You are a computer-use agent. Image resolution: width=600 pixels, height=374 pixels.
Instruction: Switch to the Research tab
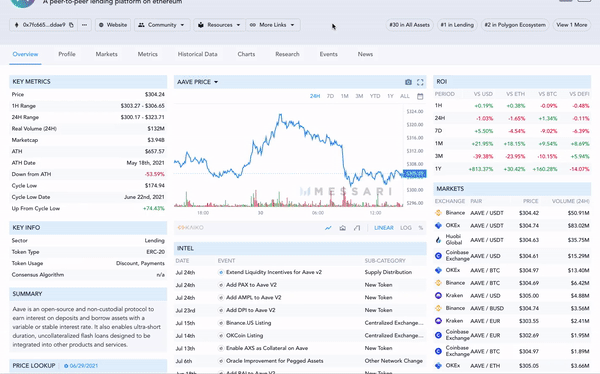(287, 54)
